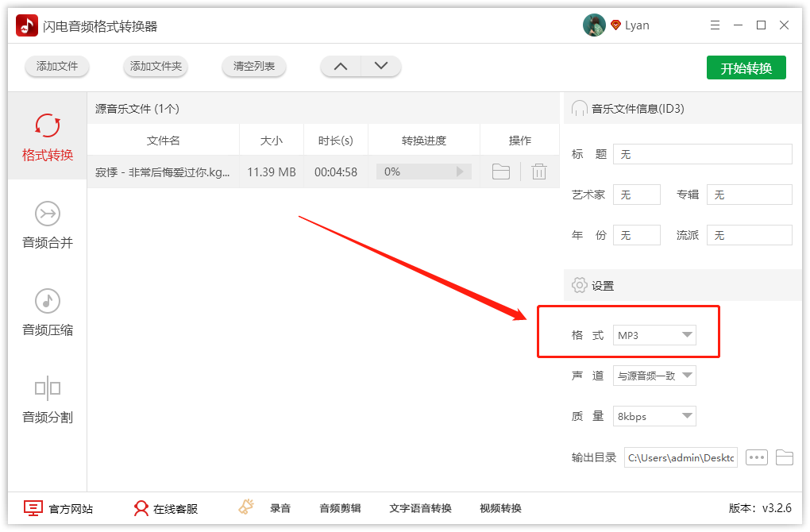The height and width of the screenshot is (532, 810).
Task: Open output folder for the listed file
Action: (x=500, y=172)
